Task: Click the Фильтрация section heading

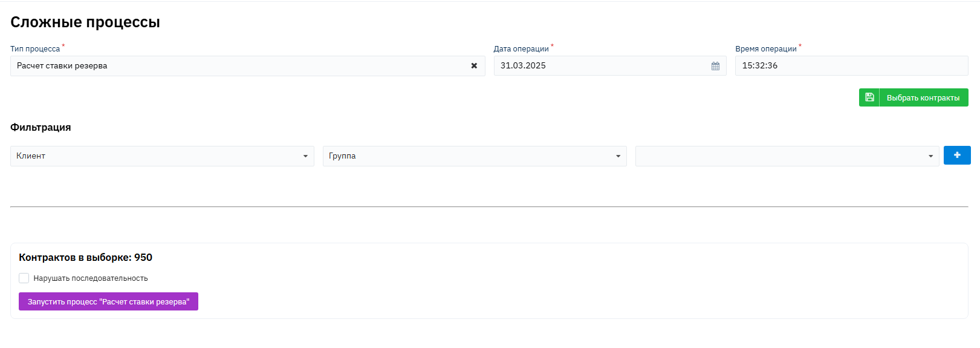Action: tap(41, 127)
